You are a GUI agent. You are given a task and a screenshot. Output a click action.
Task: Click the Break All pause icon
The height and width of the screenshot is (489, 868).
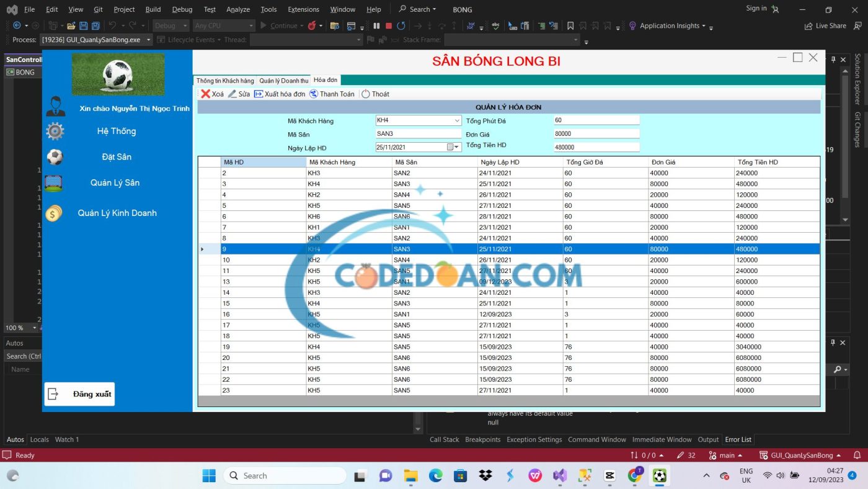click(x=376, y=26)
